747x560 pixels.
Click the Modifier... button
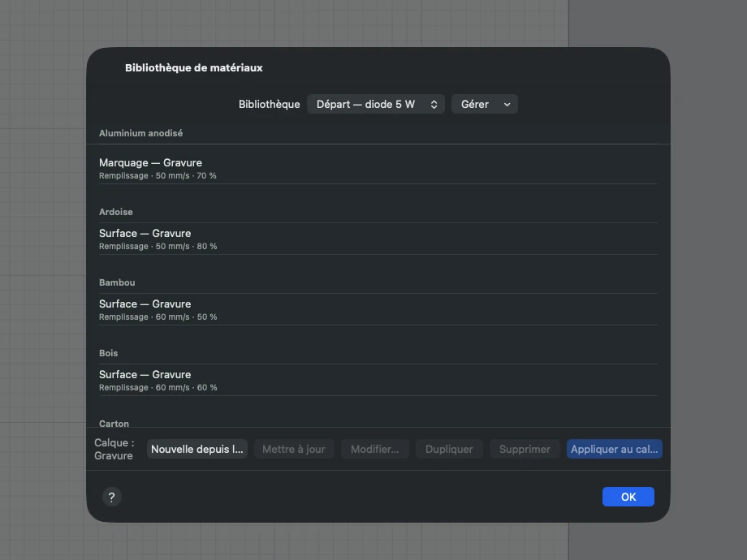coord(375,449)
